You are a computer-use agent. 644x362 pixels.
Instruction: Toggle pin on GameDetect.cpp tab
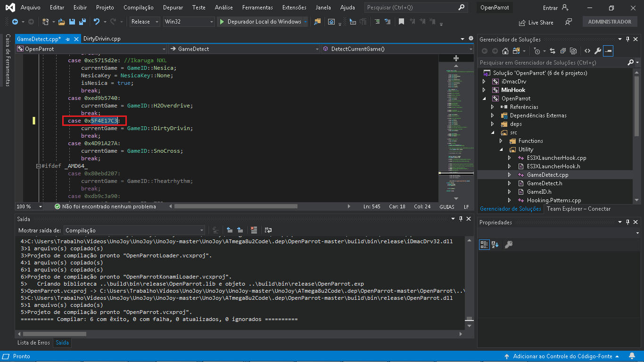(68, 39)
